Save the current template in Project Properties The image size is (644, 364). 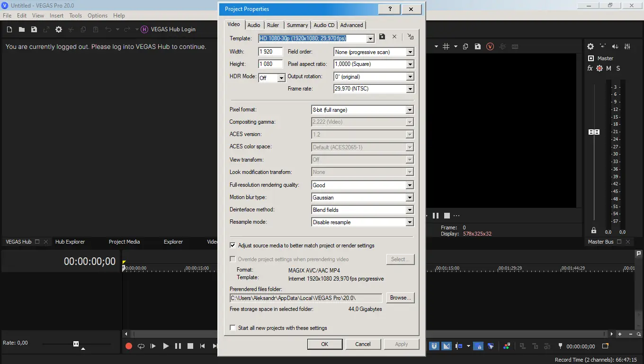pyautogui.click(x=382, y=36)
